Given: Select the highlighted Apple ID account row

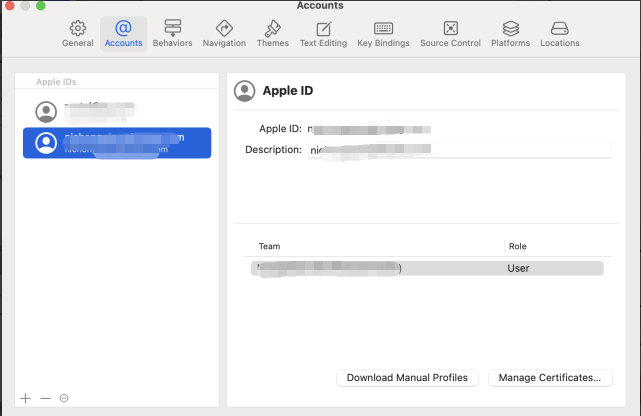Looking at the screenshot, I should point(117,143).
